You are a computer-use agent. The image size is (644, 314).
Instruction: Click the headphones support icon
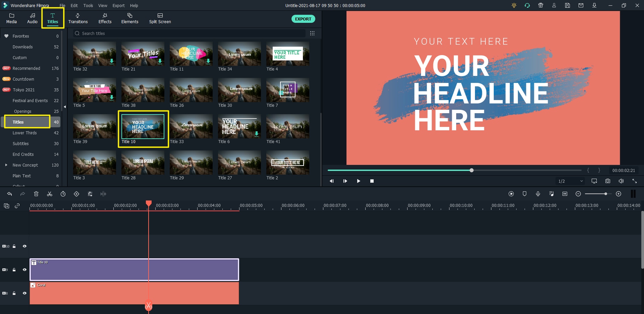[527, 5]
